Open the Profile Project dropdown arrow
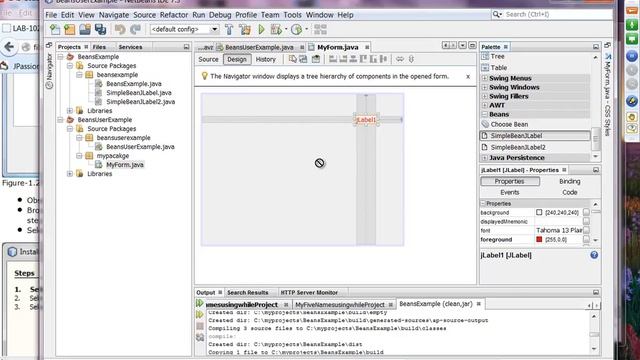 [307, 29]
